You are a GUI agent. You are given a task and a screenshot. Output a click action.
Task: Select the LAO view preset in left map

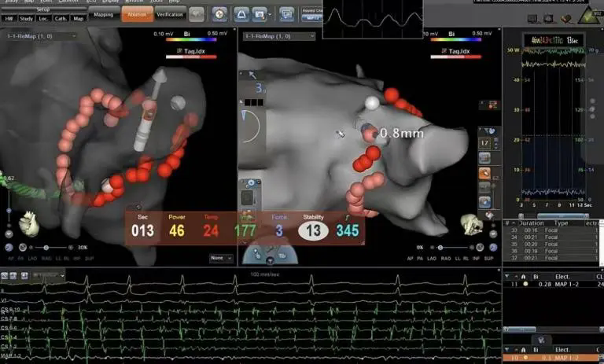28,258
